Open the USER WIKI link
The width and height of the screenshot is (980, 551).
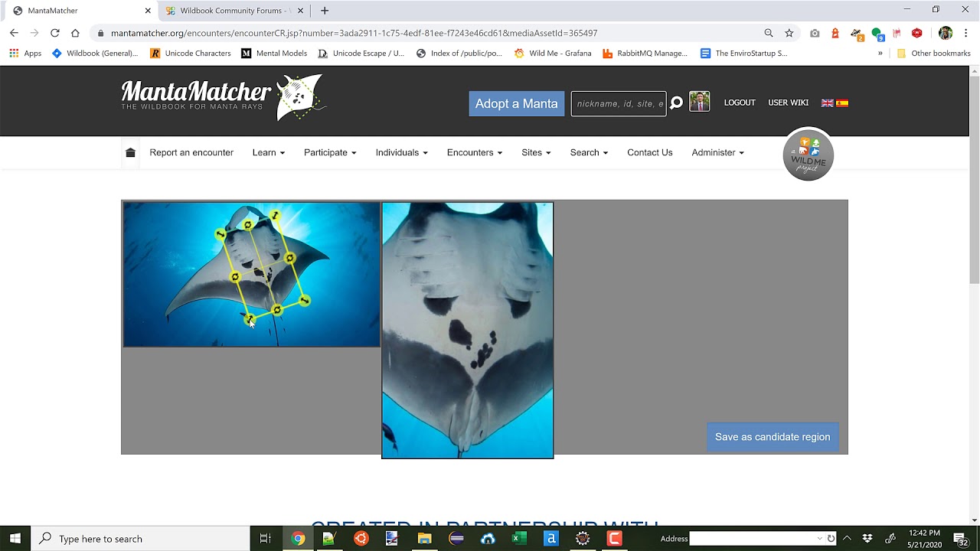tap(788, 103)
